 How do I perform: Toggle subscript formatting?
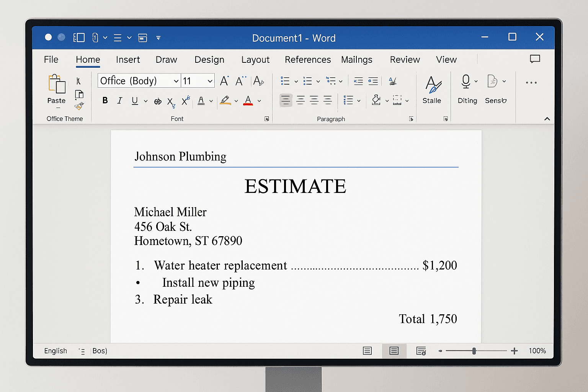[170, 101]
